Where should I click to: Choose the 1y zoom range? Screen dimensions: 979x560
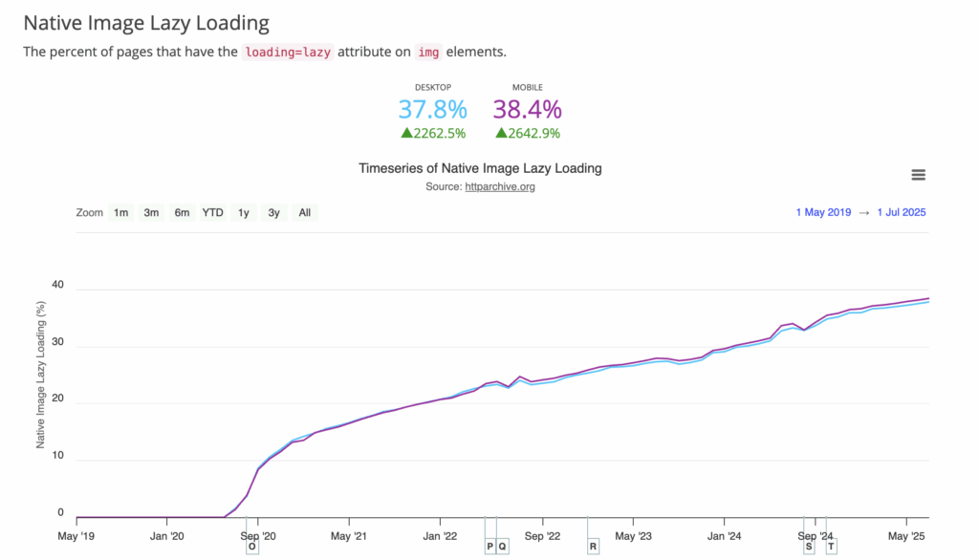(x=244, y=213)
